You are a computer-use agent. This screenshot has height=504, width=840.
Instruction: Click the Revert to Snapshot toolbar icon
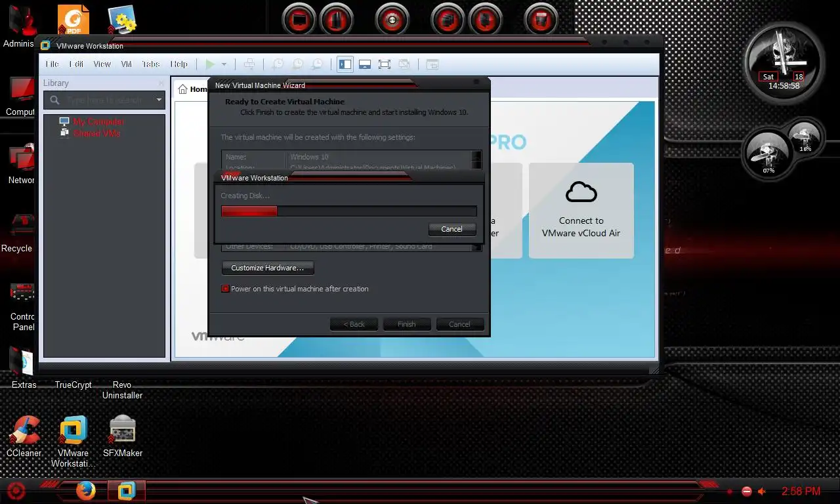[298, 64]
